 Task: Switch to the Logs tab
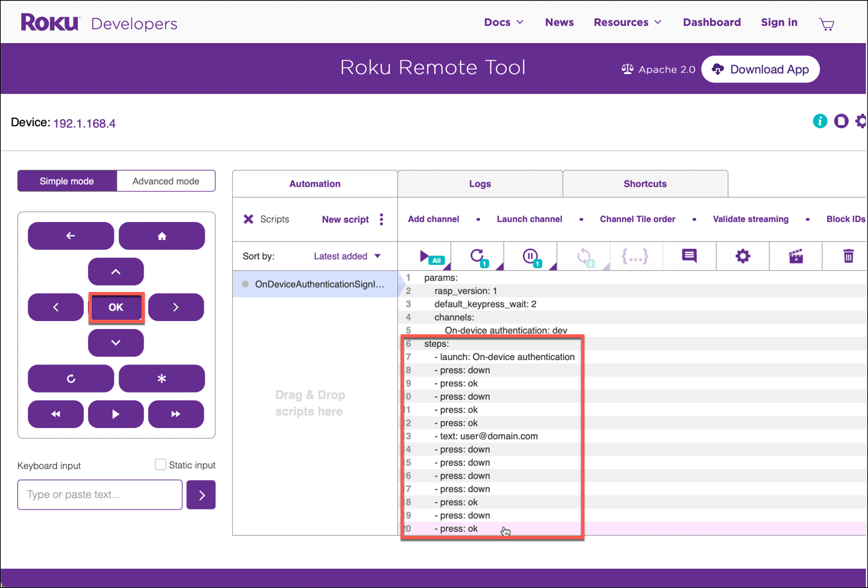[480, 184]
